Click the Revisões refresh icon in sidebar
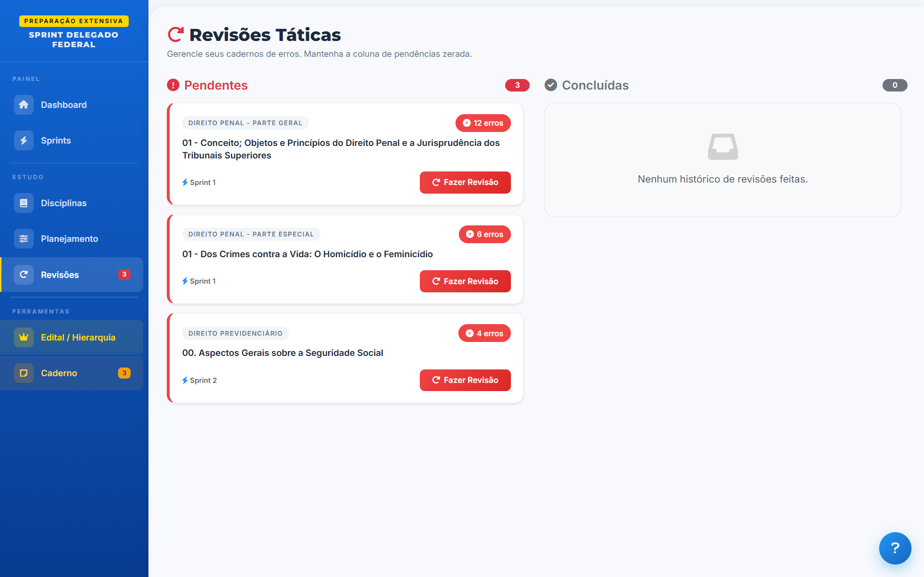This screenshot has height=577, width=924. click(x=24, y=275)
